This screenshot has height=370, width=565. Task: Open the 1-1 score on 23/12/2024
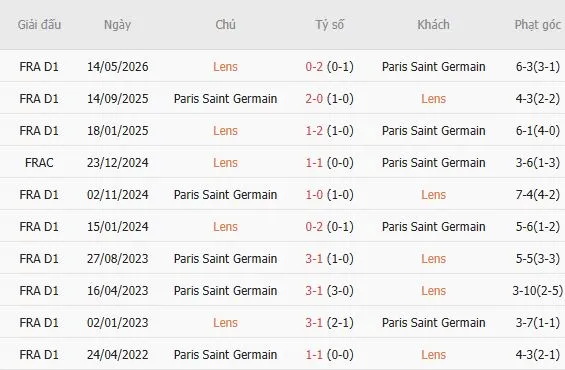pos(314,163)
